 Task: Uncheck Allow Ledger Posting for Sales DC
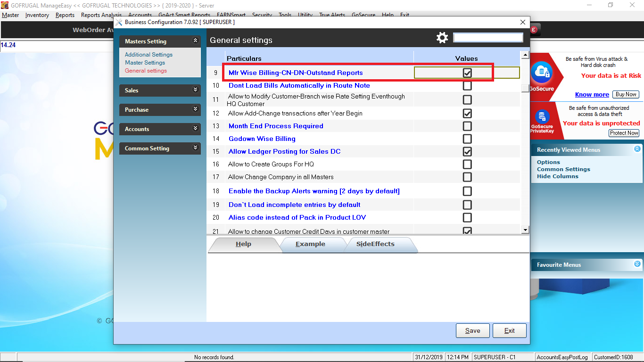[x=467, y=152]
